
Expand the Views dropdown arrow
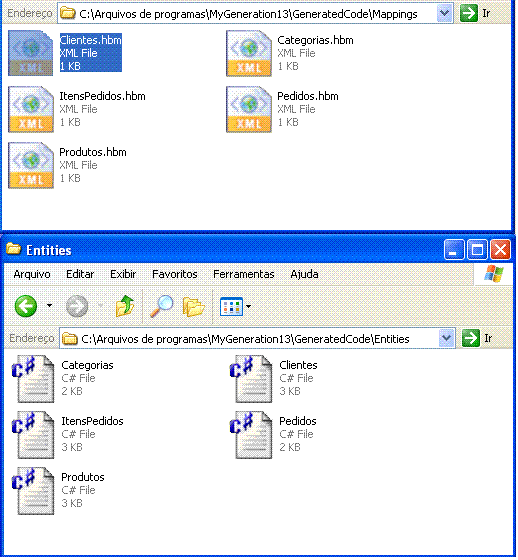(249, 306)
